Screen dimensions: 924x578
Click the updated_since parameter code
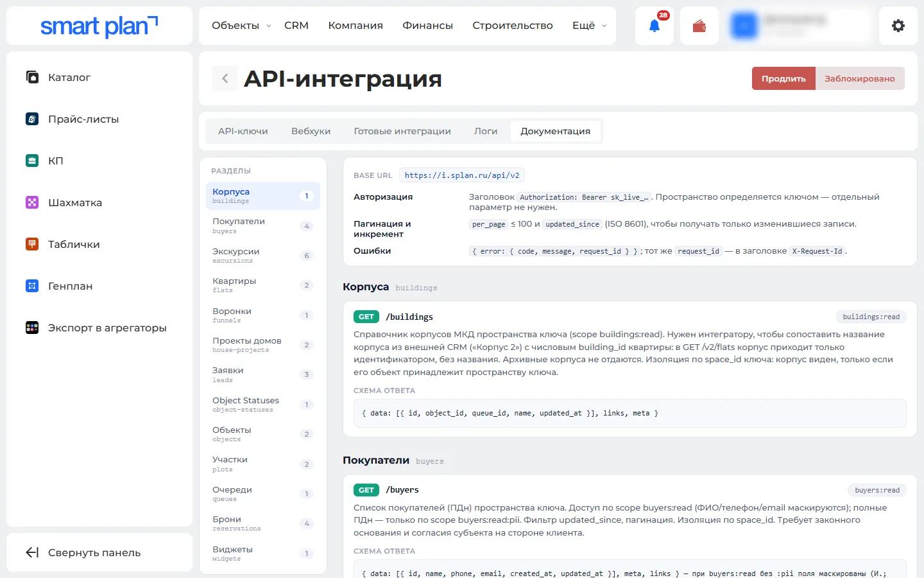click(x=572, y=224)
